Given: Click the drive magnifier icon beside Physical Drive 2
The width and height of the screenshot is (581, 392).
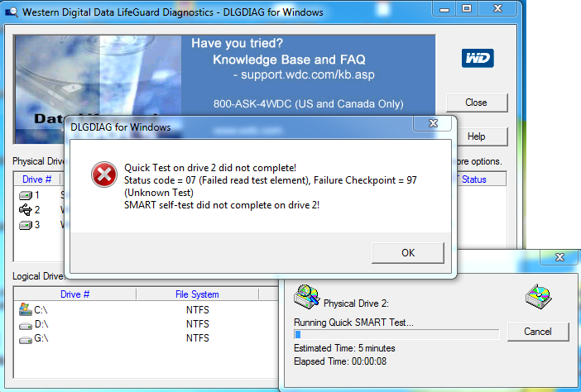Looking at the screenshot, I should 306,297.
